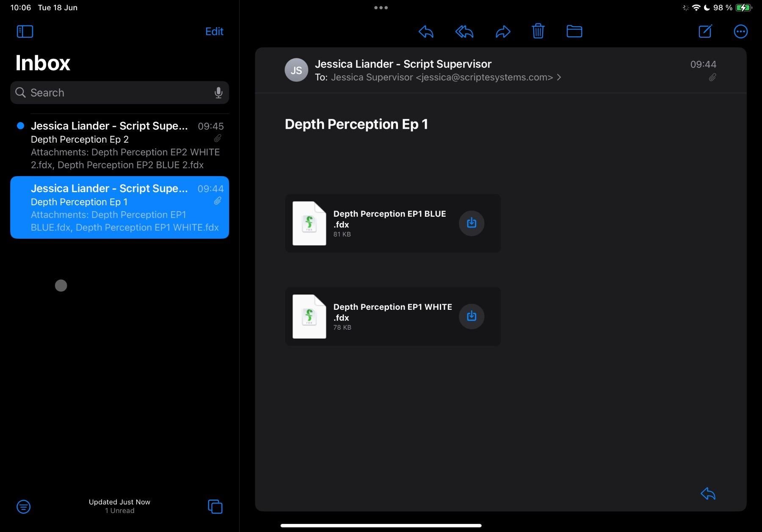Toggle the mailbox sidebar icon
762x532 pixels.
point(25,31)
